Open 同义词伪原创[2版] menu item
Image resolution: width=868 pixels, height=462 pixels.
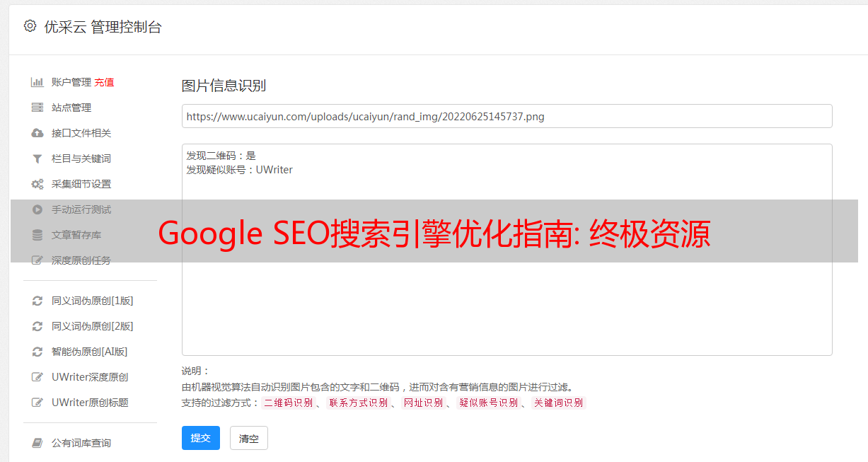[x=92, y=326]
